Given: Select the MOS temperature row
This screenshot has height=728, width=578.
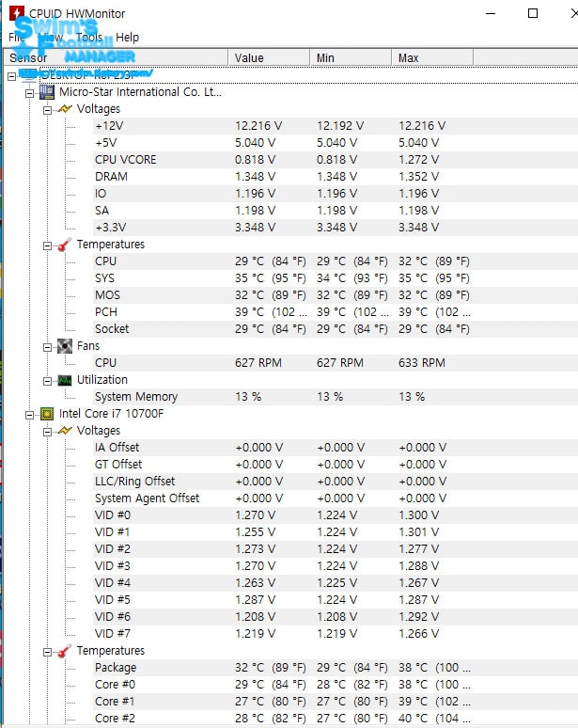Looking at the screenshot, I should [x=335, y=295].
